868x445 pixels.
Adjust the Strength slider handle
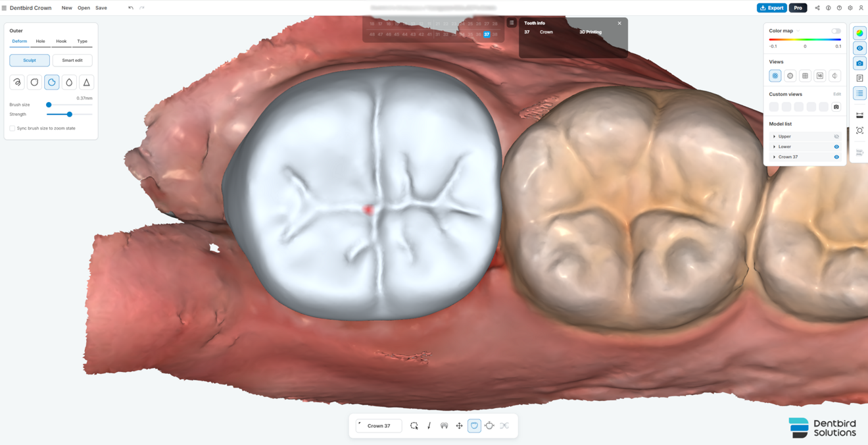click(x=68, y=114)
